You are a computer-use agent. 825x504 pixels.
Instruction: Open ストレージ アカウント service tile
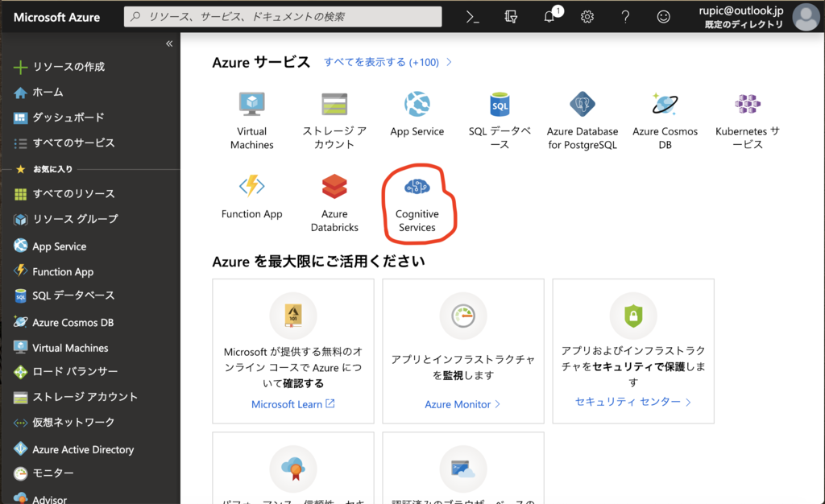coord(334,121)
